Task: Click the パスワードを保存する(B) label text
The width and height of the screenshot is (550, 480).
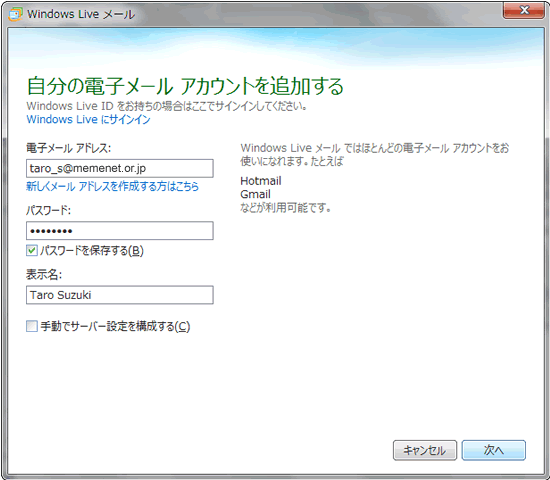Action: click(x=92, y=251)
